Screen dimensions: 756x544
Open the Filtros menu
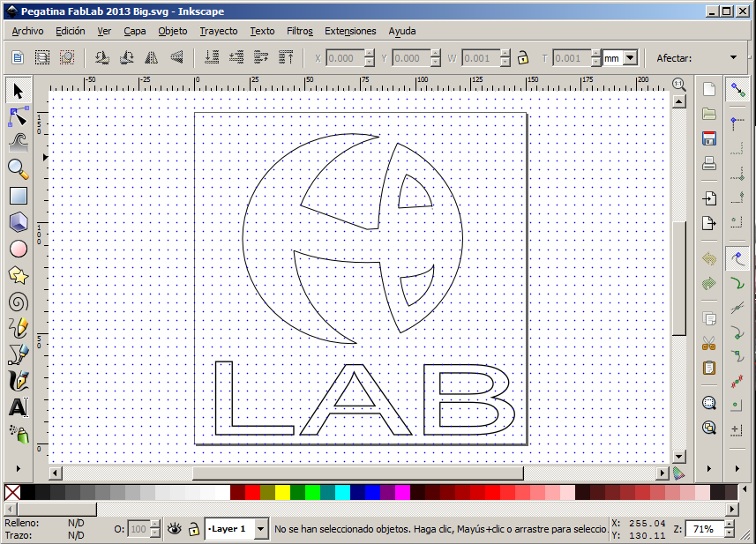299,31
